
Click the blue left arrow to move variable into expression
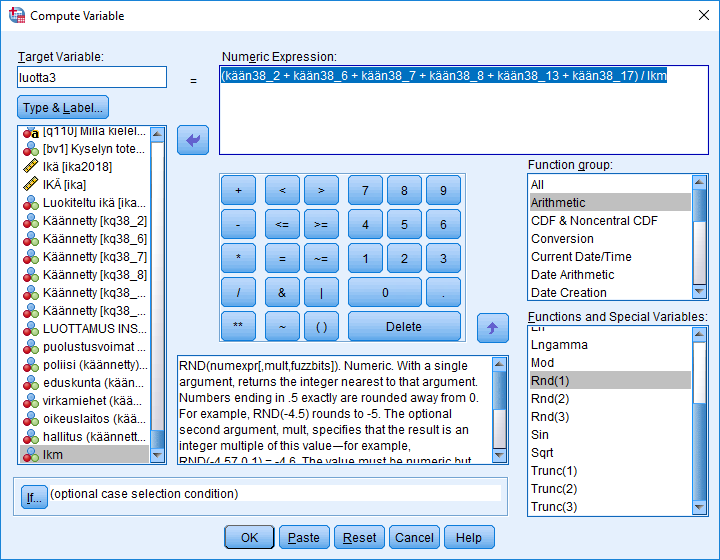click(192, 140)
